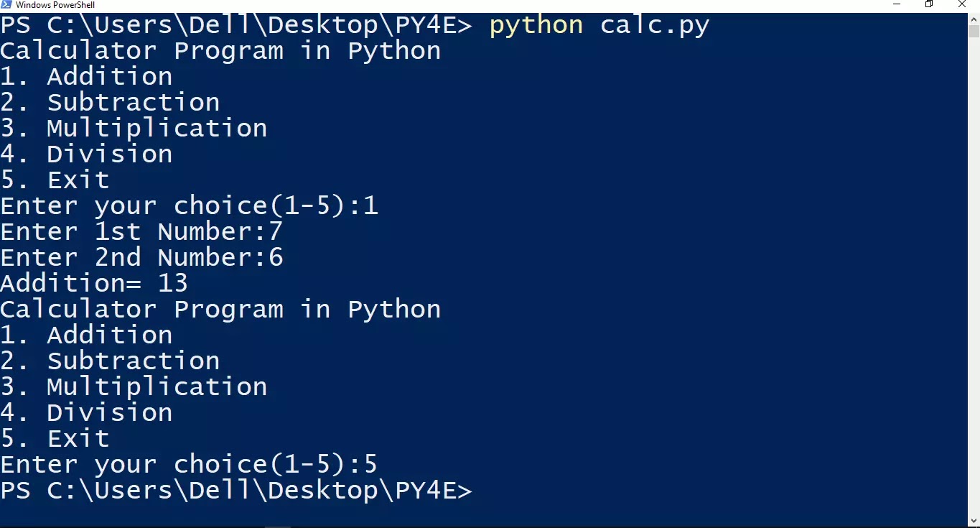The image size is (980, 528).
Task: Click the 'Calculator Program in Python' heading under the command
Action: pyautogui.click(x=220, y=51)
